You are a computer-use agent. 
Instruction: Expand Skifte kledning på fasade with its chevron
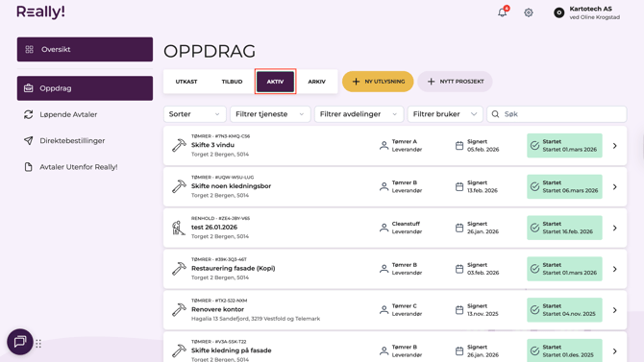click(615, 350)
